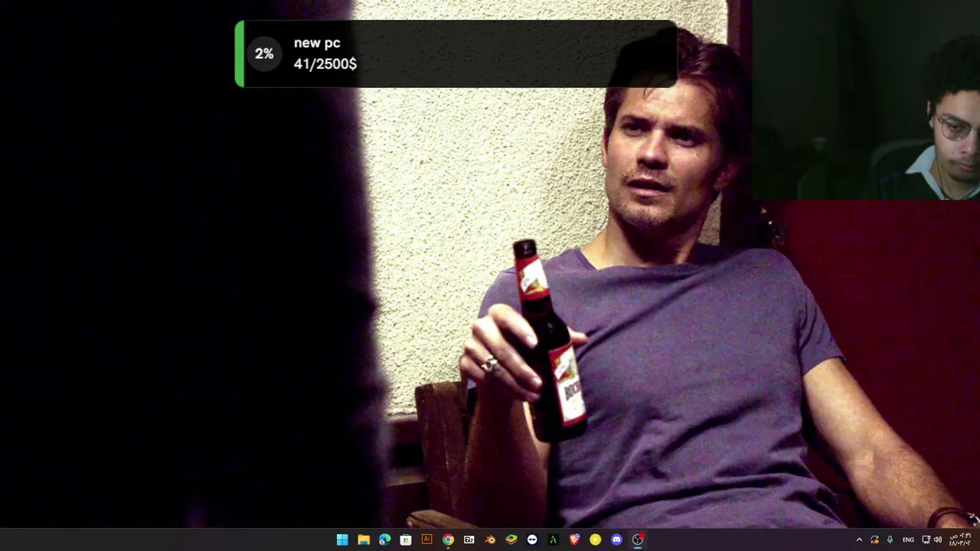Click the '41/2500$' goal amount
980x551 pixels.
[325, 64]
